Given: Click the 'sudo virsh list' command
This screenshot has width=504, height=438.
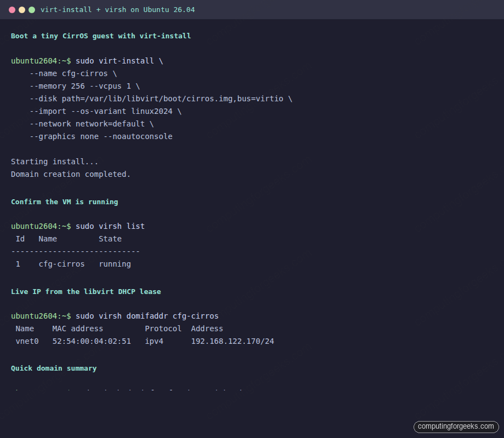Looking at the screenshot, I should (x=110, y=226).
